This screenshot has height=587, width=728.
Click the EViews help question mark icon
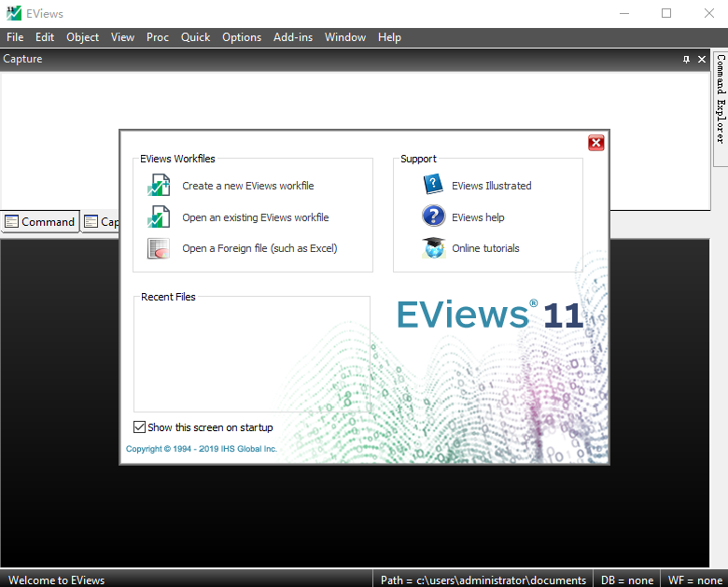coord(433,217)
